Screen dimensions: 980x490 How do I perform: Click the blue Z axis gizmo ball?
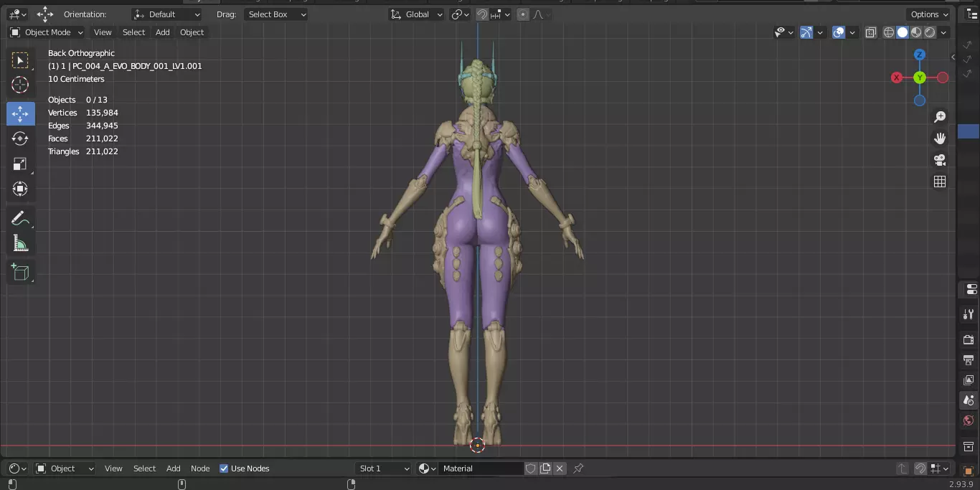click(x=920, y=55)
